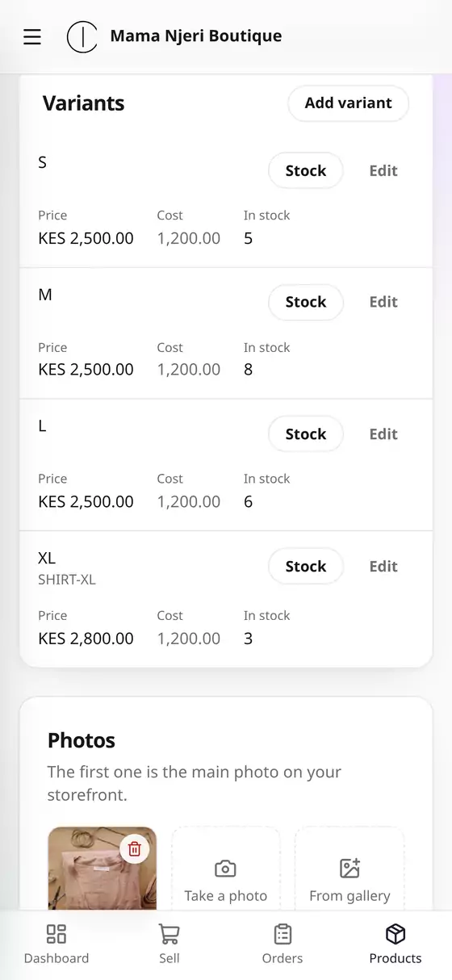Click Mama Njeri Boutique title
Viewport: 452px width, 980px height.
point(196,36)
